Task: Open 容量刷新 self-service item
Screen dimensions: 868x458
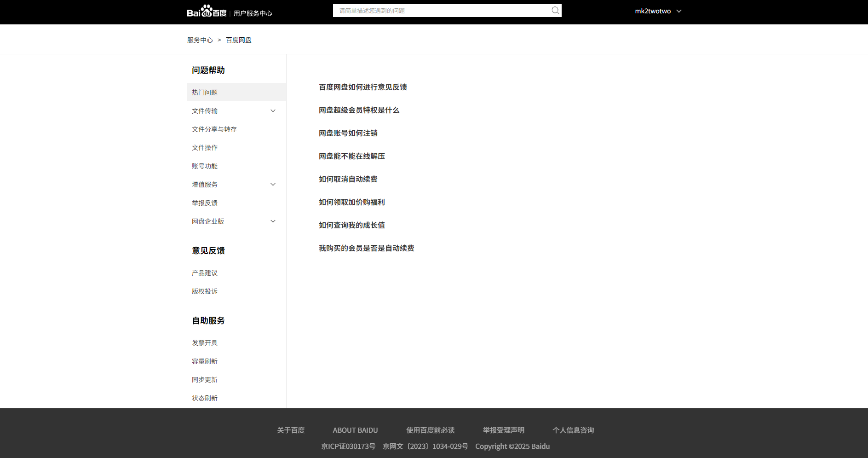Action: 205,361
